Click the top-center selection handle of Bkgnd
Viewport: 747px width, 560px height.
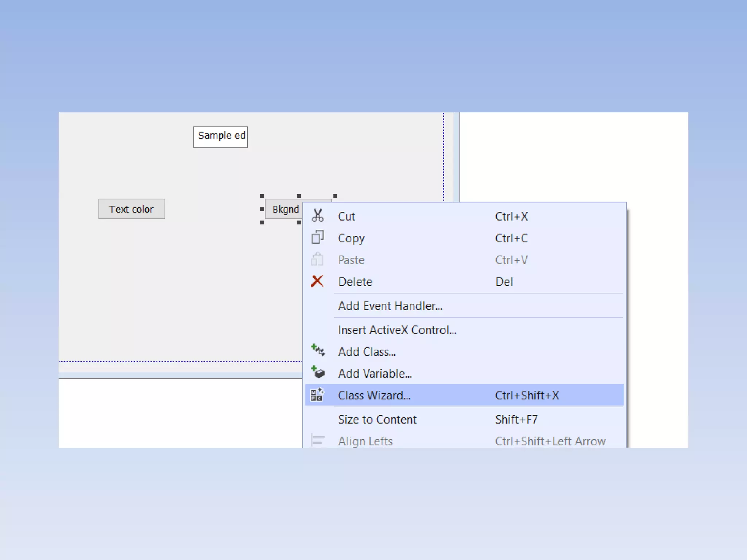coord(299,196)
